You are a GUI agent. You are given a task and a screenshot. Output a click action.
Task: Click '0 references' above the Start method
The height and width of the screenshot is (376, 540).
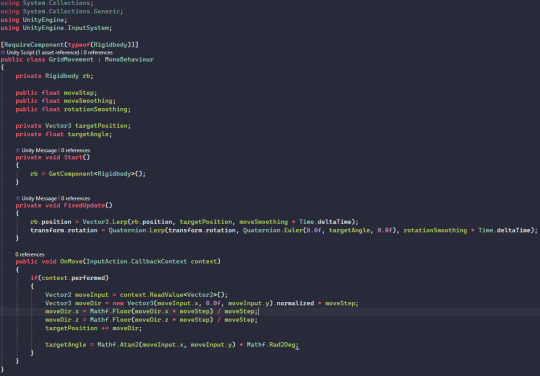[75, 150]
